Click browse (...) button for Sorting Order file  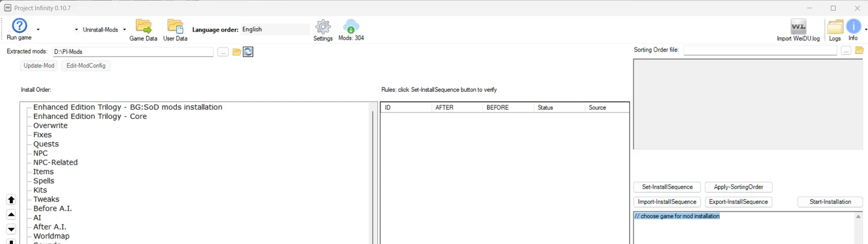846,50
